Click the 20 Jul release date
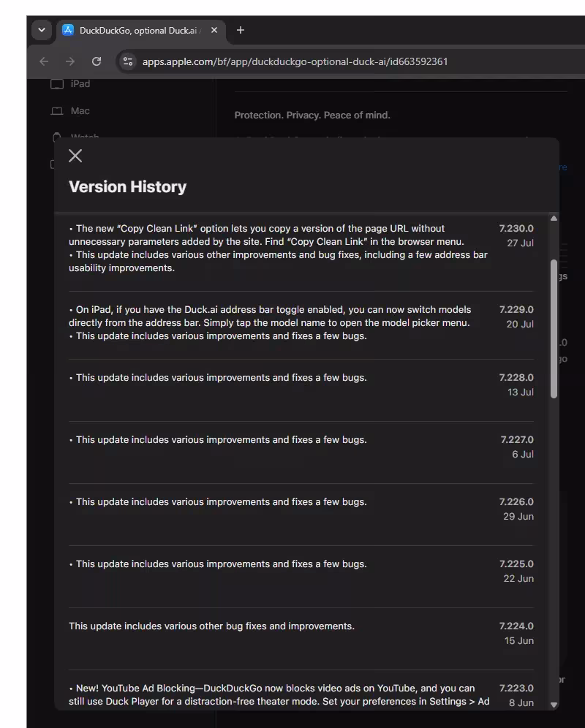585x728 pixels. tap(520, 324)
